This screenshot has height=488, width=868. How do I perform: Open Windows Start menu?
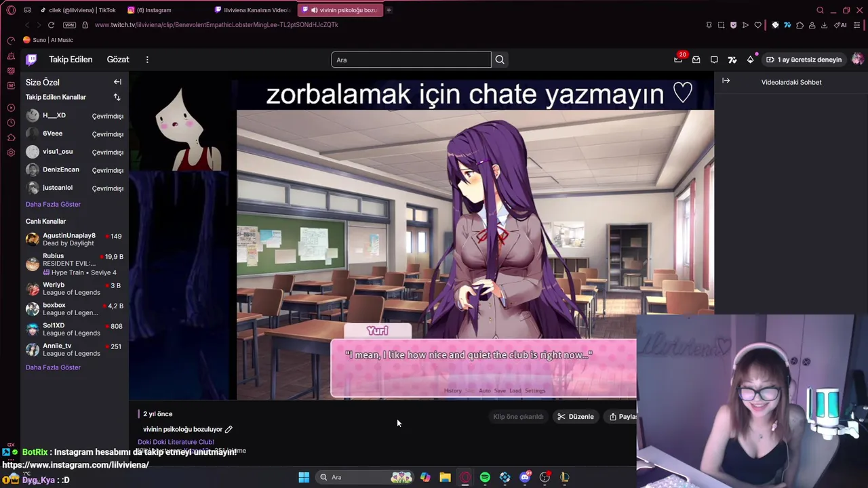coord(304,477)
